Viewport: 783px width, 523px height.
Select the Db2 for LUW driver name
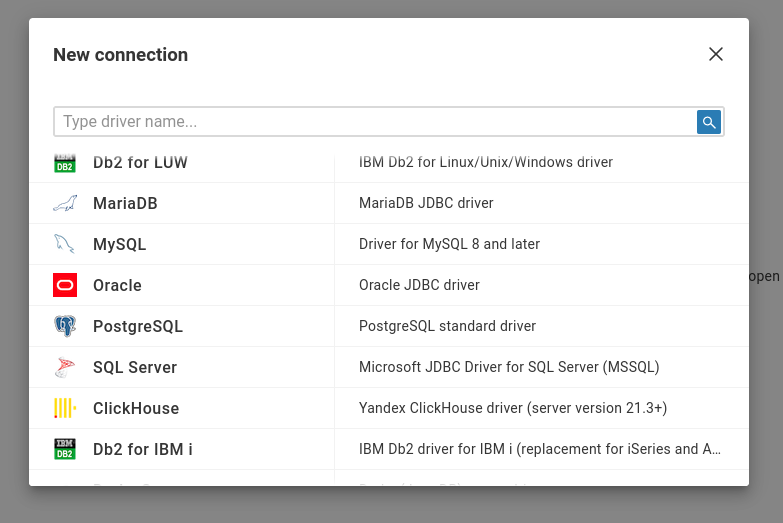(140, 162)
